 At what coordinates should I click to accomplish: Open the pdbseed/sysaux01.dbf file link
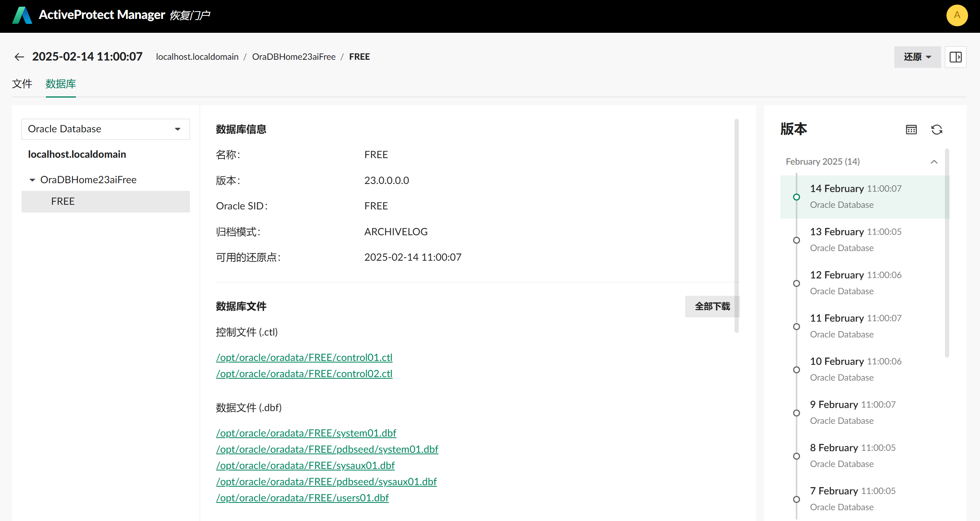click(x=326, y=482)
